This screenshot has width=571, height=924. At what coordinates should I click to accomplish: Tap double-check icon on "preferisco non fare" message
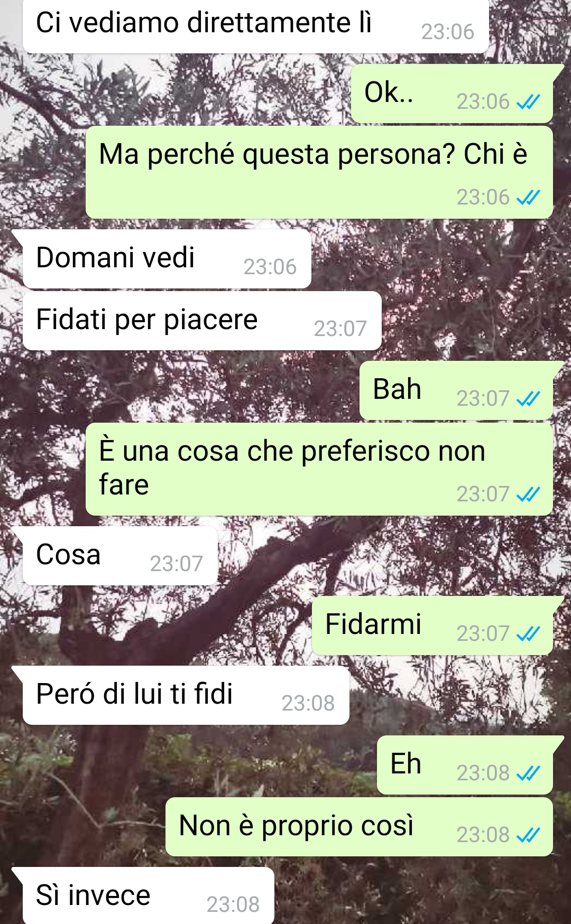pos(528,494)
